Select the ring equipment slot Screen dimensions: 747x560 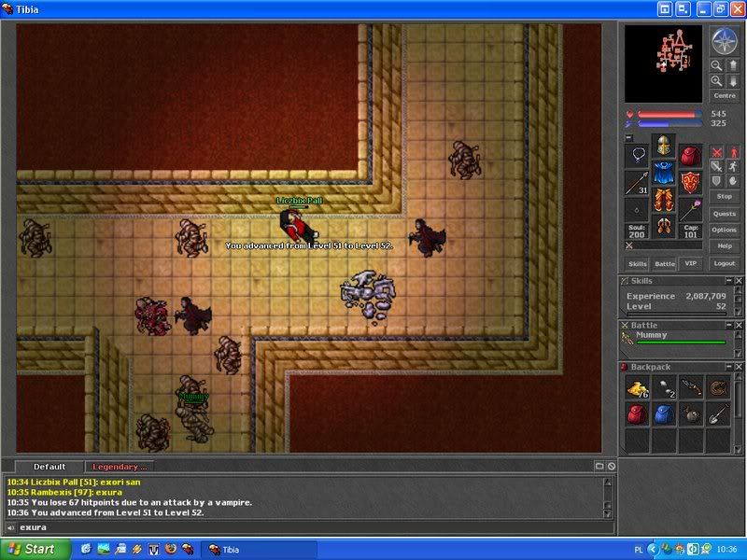click(637, 210)
